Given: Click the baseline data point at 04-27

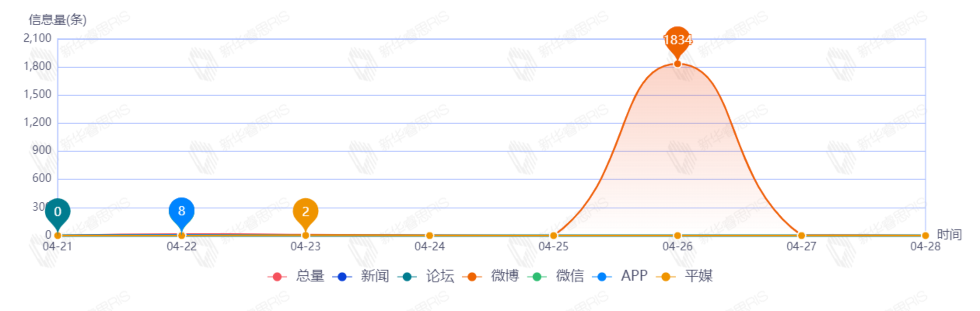Looking at the screenshot, I should point(801,236).
